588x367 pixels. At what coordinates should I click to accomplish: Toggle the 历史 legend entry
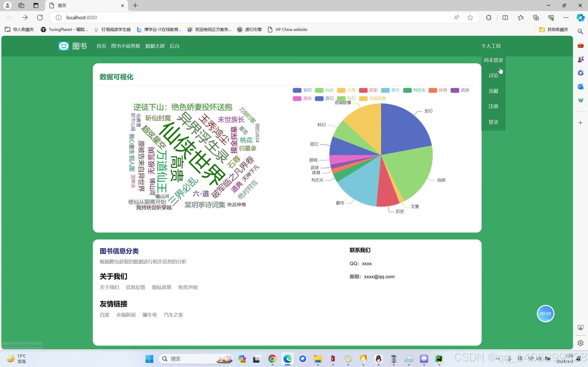368,90
